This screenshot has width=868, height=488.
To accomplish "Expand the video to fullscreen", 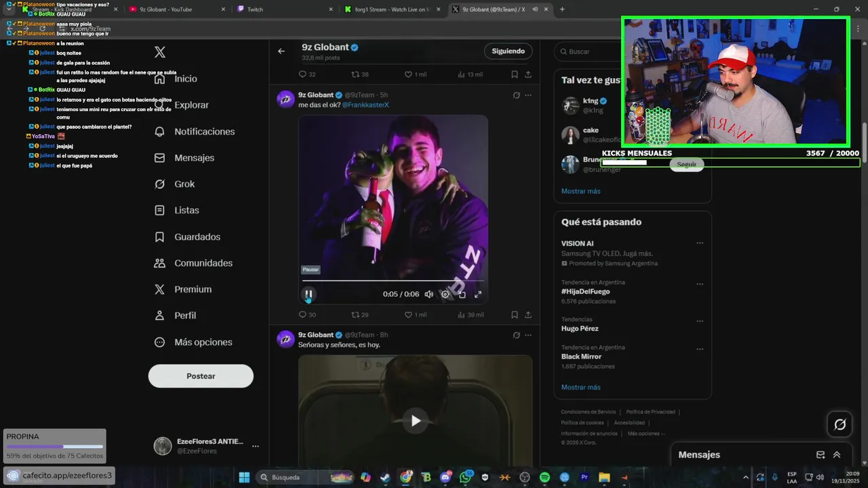I will (x=478, y=294).
